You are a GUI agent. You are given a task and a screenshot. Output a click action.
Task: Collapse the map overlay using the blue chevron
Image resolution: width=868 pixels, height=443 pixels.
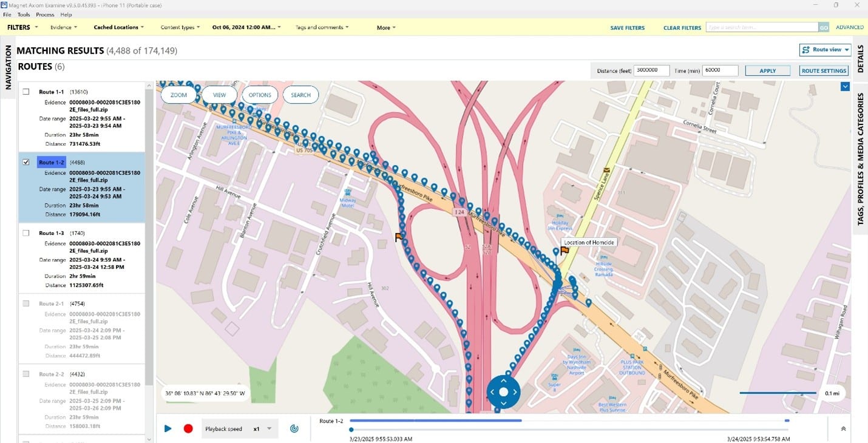tap(845, 86)
